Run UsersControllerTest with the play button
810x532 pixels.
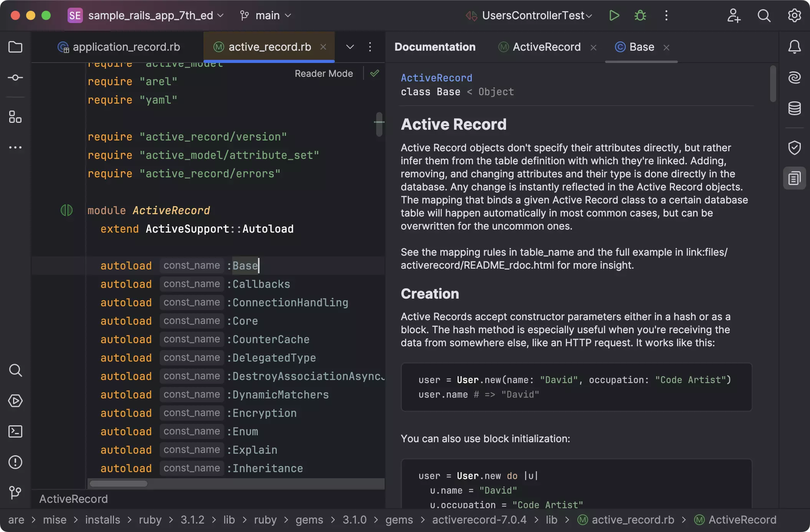[x=614, y=15]
